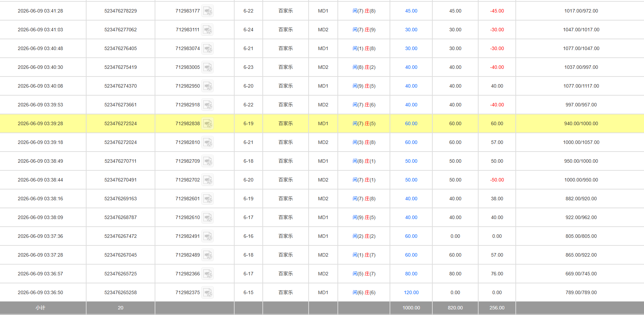Screen dimensions: 644x315
Task: Select order number 523476272524
Action: click(x=121, y=123)
